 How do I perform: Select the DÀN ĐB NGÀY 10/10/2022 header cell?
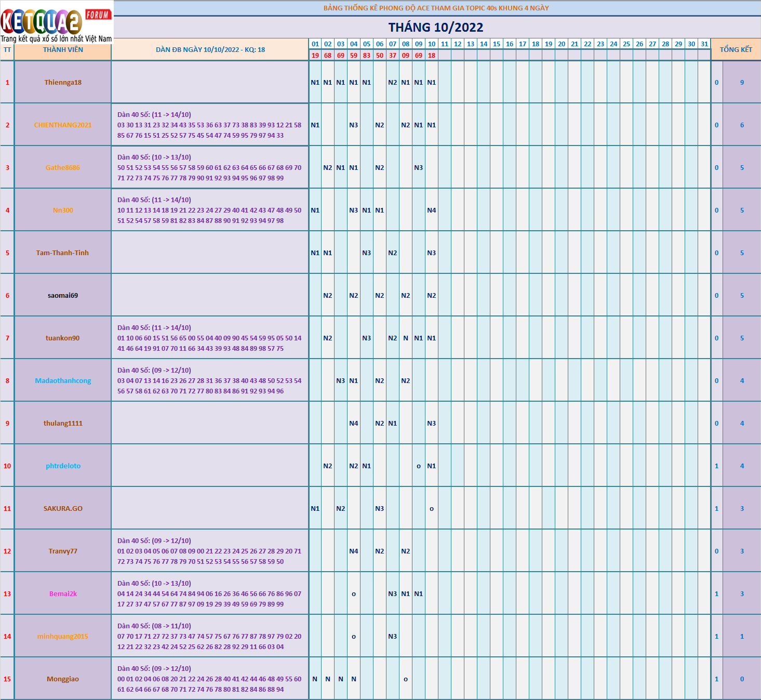pyautogui.click(x=210, y=50)
